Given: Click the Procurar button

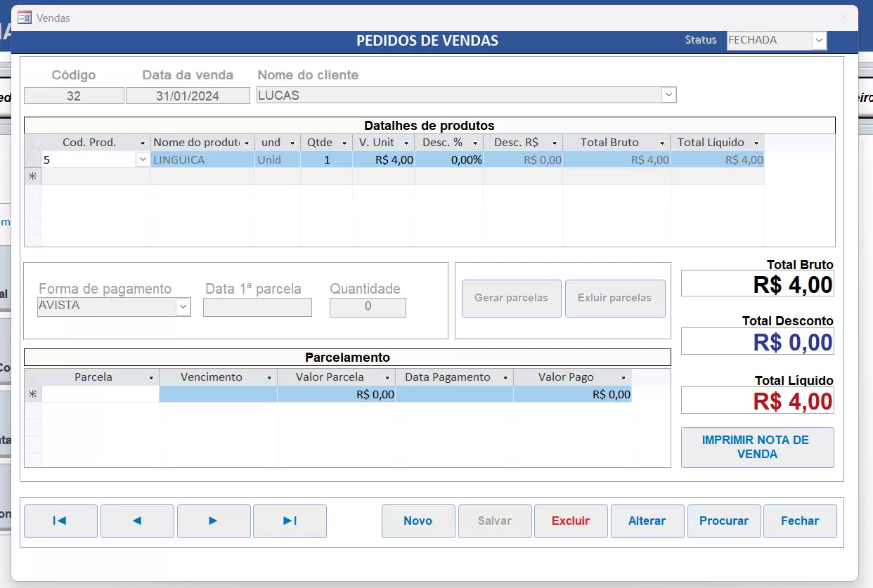Looking at the screenshot, I should (x=724, y=521).
